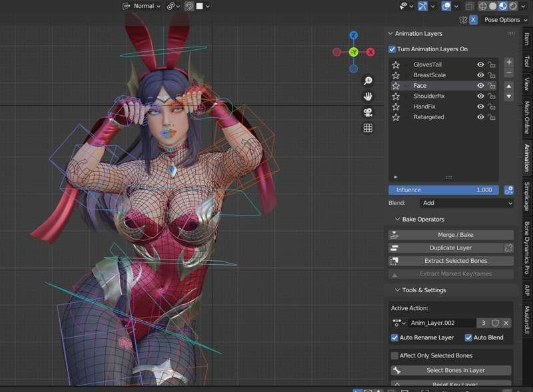The image size is (533, 392).
Task: Hide the BreastScale layer eye icon
Action: [x=480, y=75]
